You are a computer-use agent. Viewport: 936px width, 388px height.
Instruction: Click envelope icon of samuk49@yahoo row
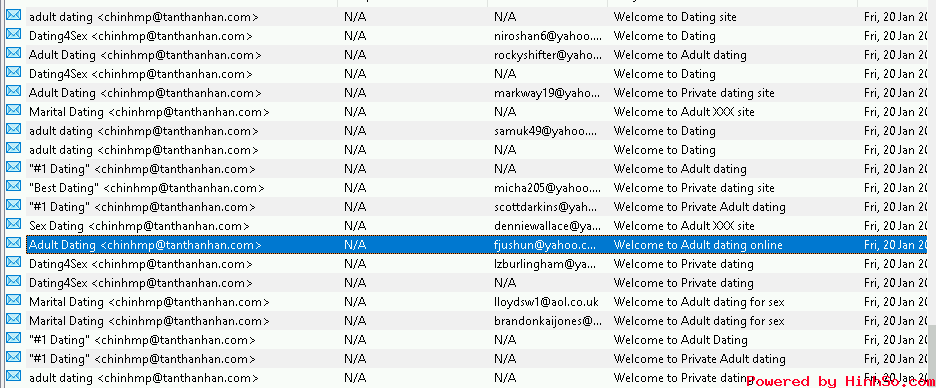[13, 130]
